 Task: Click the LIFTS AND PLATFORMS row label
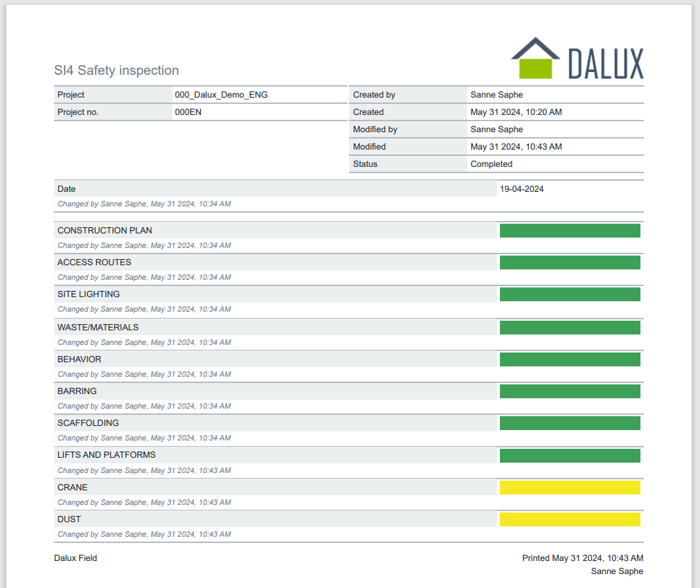coord(106,455)
